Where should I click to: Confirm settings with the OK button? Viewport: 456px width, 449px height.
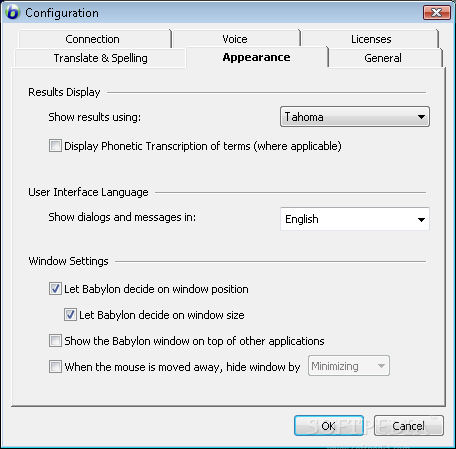(x=329, y=426)
